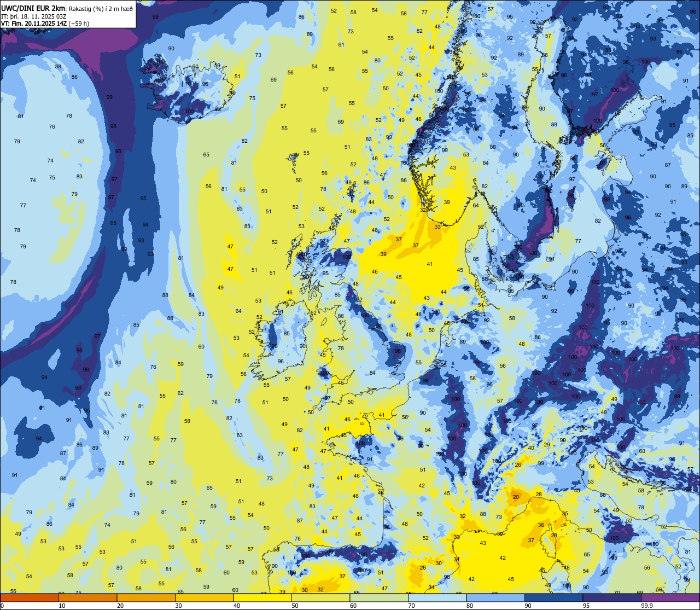
Task: Click the 0–10% dark orange legend swatch
Action: click(30, 597)
